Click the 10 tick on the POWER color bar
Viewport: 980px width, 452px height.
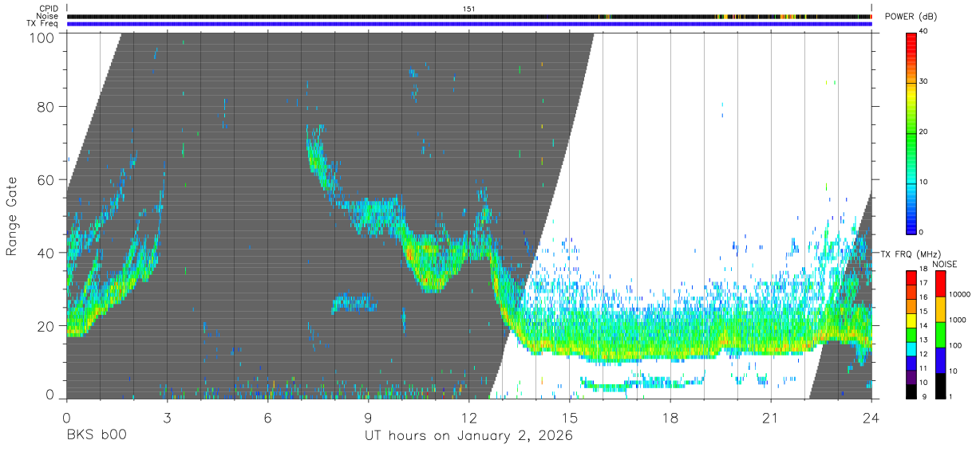[924, 183]
